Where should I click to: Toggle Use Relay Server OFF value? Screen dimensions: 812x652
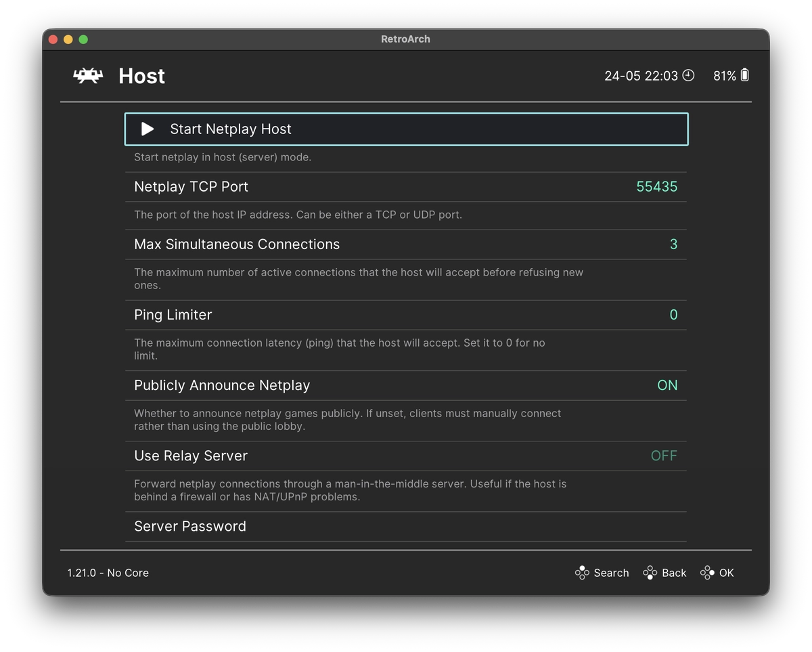[664, 456]
